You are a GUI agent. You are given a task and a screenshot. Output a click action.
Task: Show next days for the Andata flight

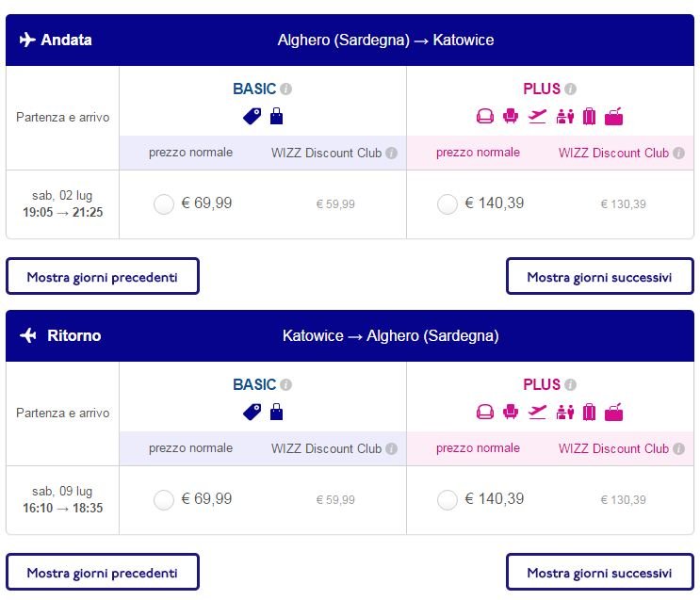pyautogui.click(x=599, y=276)
